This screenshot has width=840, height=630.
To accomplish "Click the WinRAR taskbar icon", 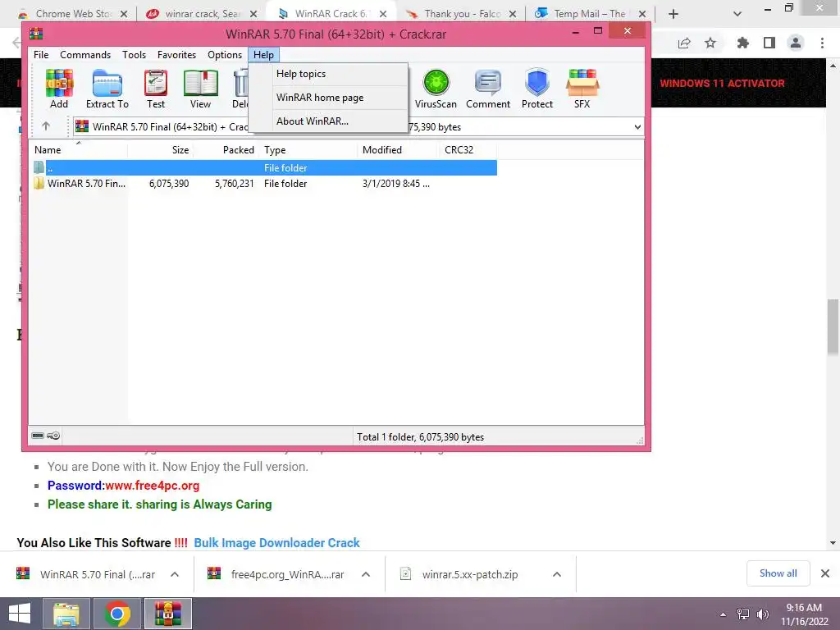I will click(x=168, y=614).
